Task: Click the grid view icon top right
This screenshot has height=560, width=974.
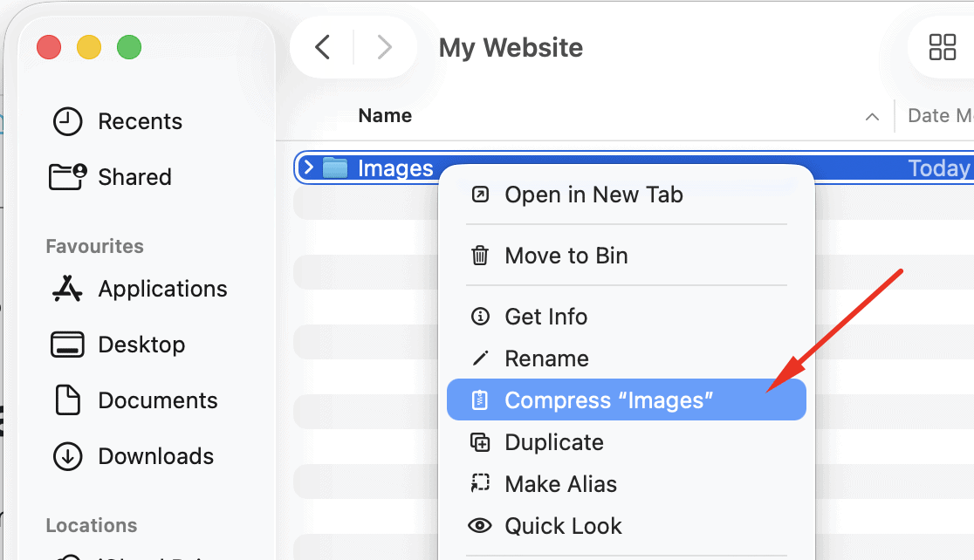Action: point(942,48)
